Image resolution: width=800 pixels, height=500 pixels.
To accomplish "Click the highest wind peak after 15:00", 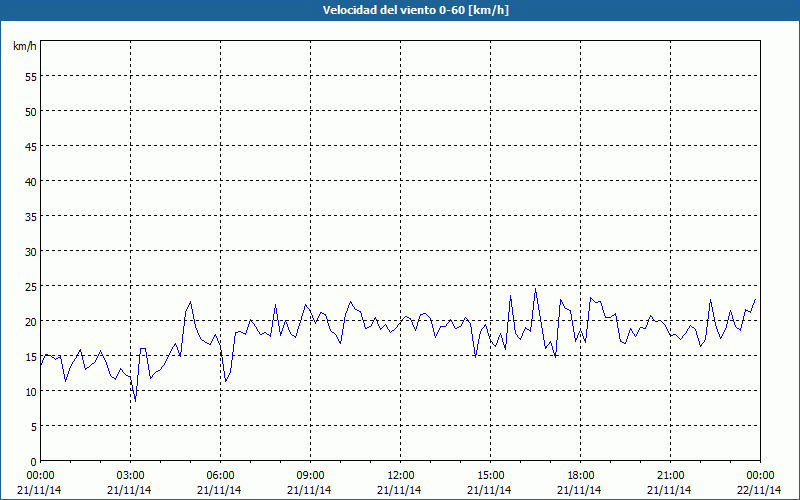I will tap(535, 289).
